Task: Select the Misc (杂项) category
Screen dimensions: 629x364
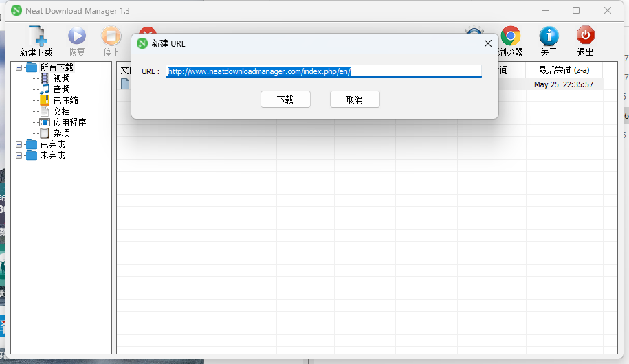Action: point(61,133)
